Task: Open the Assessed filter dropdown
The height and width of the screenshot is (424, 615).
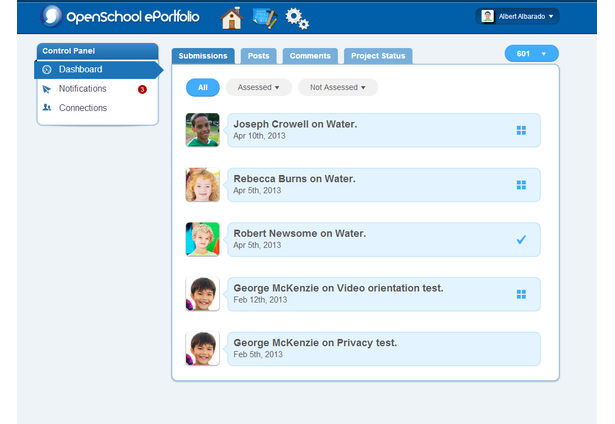Action: (258, 87)
